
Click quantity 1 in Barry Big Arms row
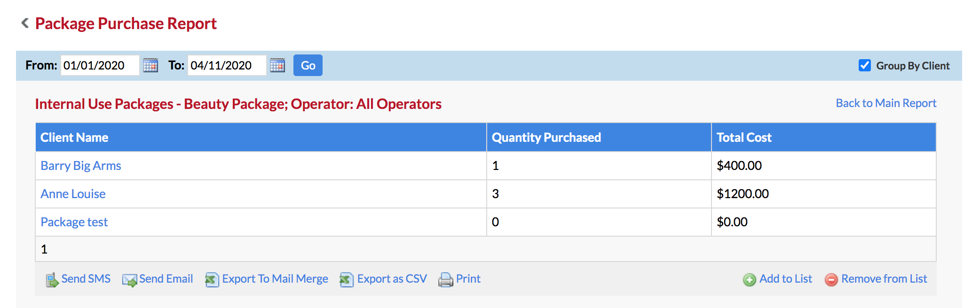(x=599, y=166)
